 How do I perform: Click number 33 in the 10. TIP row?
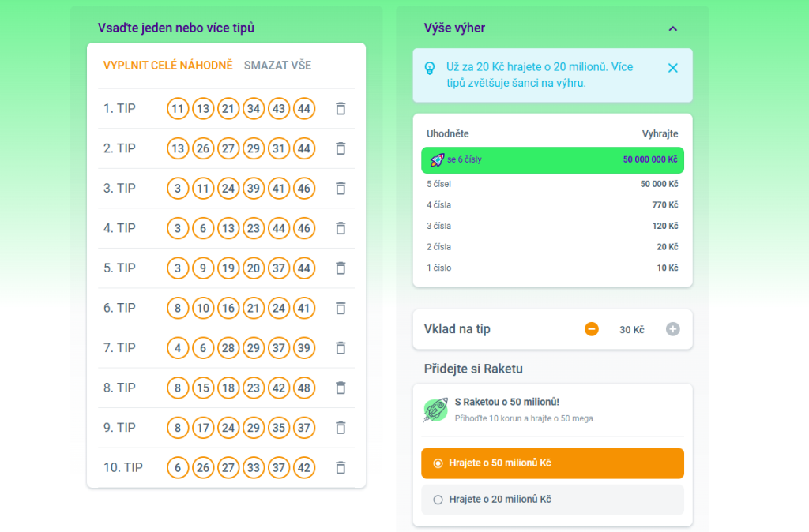point(254,467)
